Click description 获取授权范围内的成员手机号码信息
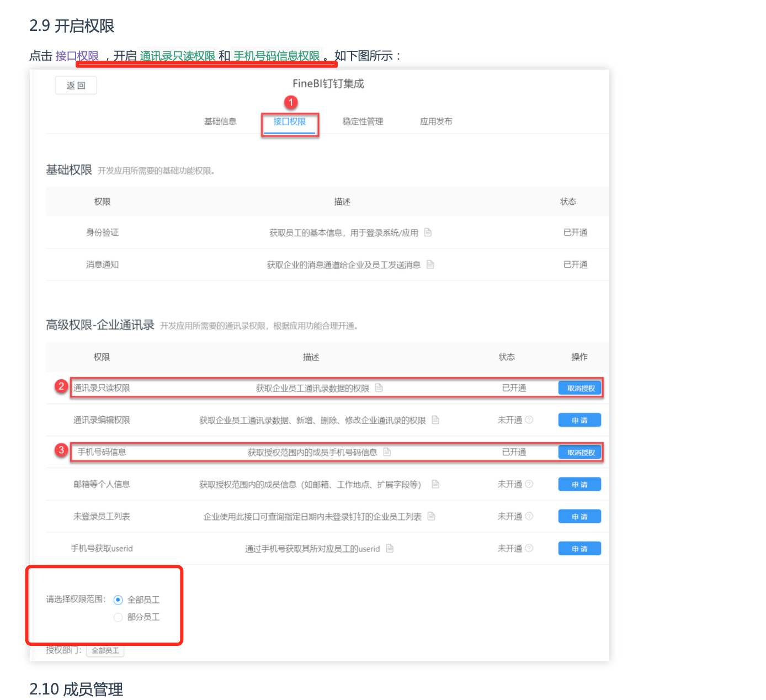This screenshot has height=700, width=766. [312, 452]
